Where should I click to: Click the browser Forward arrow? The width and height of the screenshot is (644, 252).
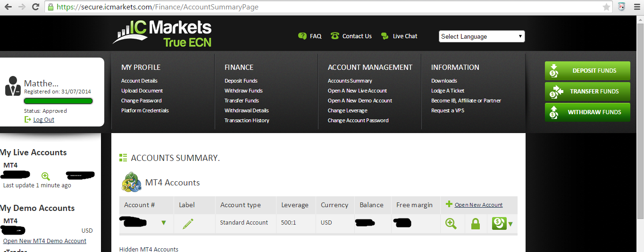pos(21,7)
